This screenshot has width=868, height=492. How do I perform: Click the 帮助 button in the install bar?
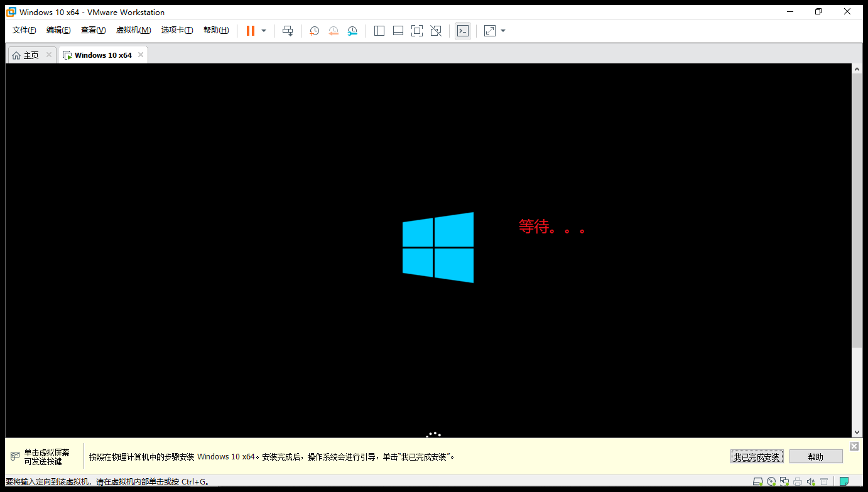[x=816, y=456]
